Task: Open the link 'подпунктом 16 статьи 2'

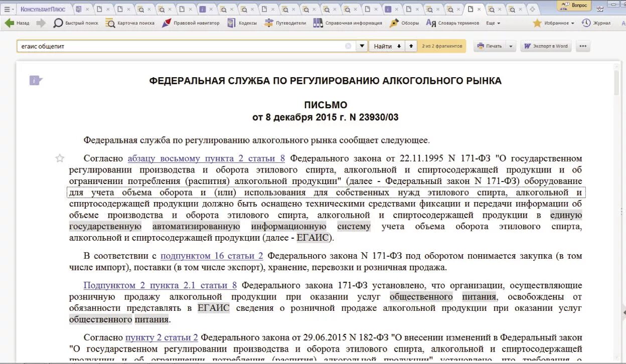Action: click(212, 256)
